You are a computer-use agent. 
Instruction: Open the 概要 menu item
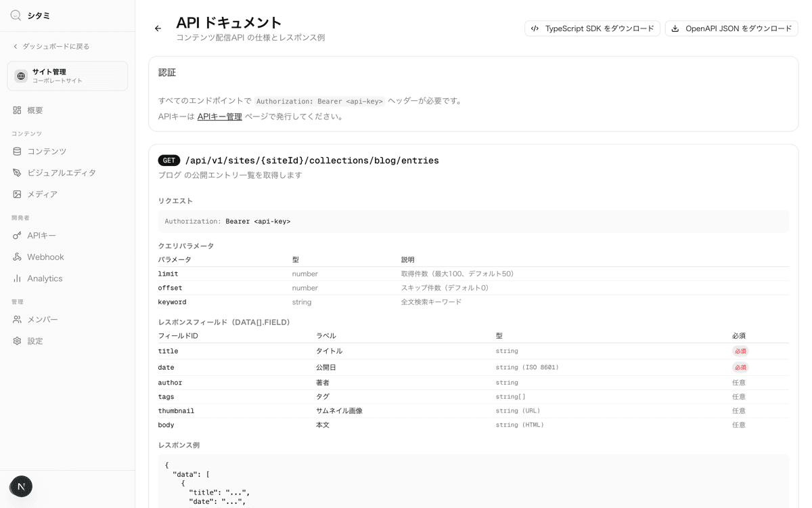pyautogui.click(x=68, y=110)
